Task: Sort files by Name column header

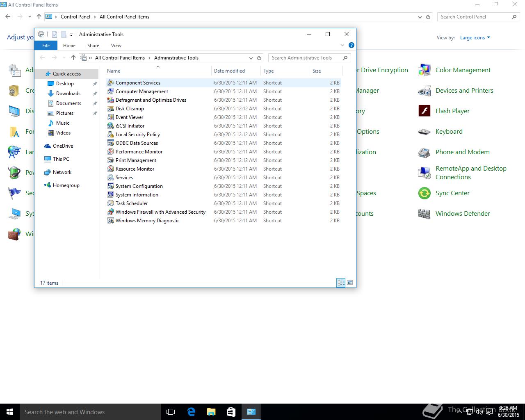Action: click(158, 71)
